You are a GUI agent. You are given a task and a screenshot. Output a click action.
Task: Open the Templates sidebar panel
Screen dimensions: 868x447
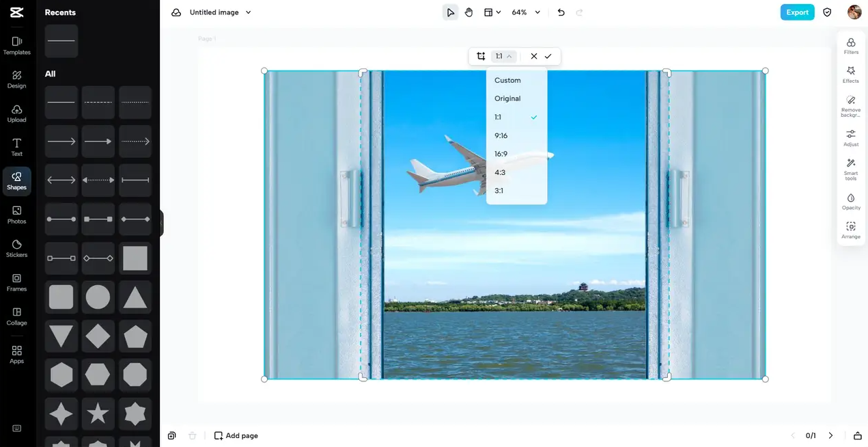17,45
